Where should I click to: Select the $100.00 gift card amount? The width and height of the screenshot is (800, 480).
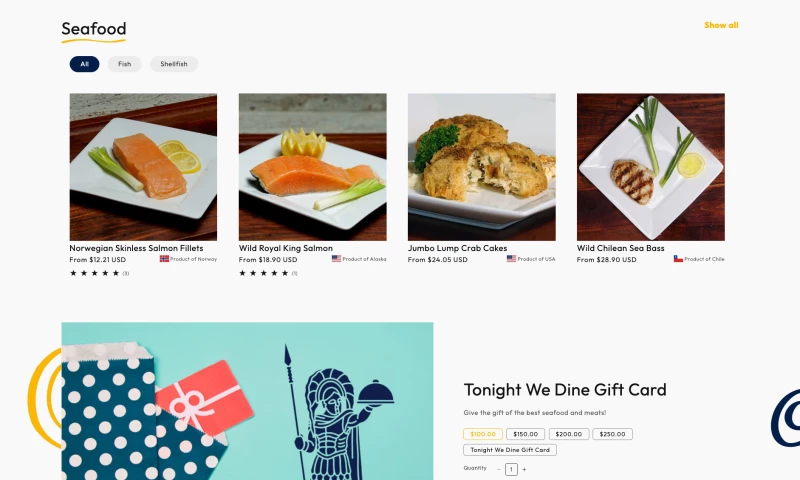click(x=483, y=434)
